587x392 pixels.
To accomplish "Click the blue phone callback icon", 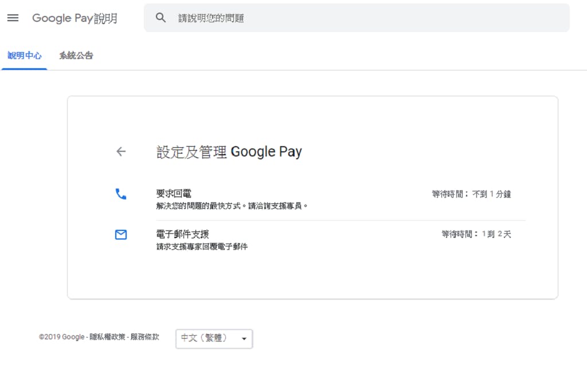I will point(121,194).
